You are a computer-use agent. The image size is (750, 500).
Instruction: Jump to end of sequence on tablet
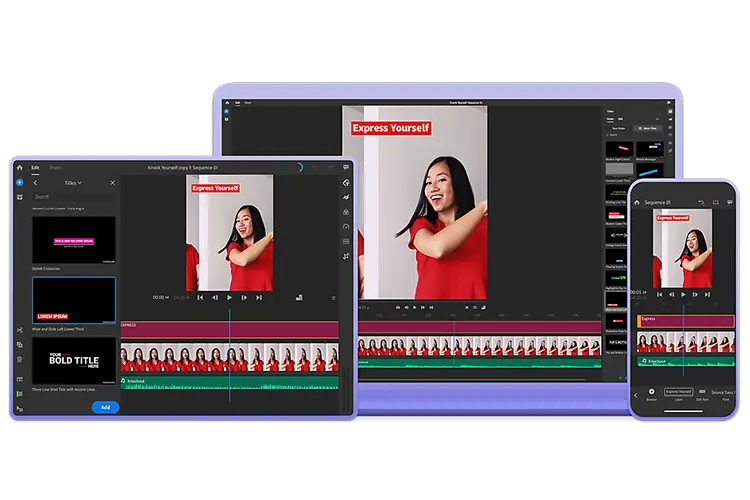[259, 298]
